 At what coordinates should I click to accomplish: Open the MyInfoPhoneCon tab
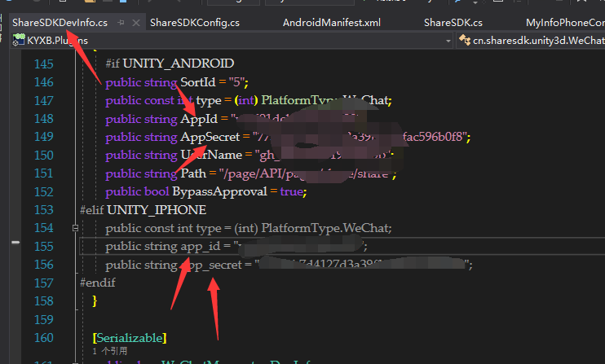click(x=565, y=23)
